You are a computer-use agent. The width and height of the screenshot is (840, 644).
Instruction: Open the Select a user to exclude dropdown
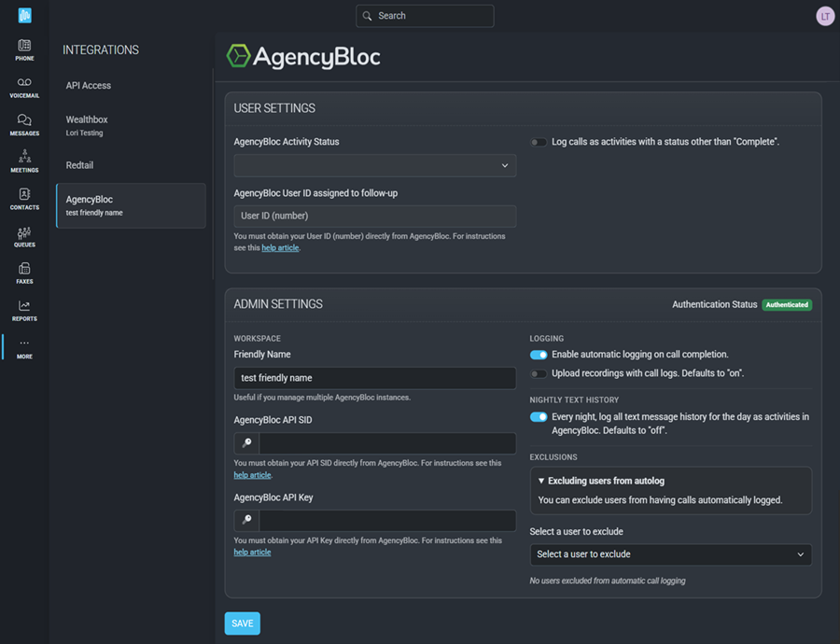tap(670, 554)
